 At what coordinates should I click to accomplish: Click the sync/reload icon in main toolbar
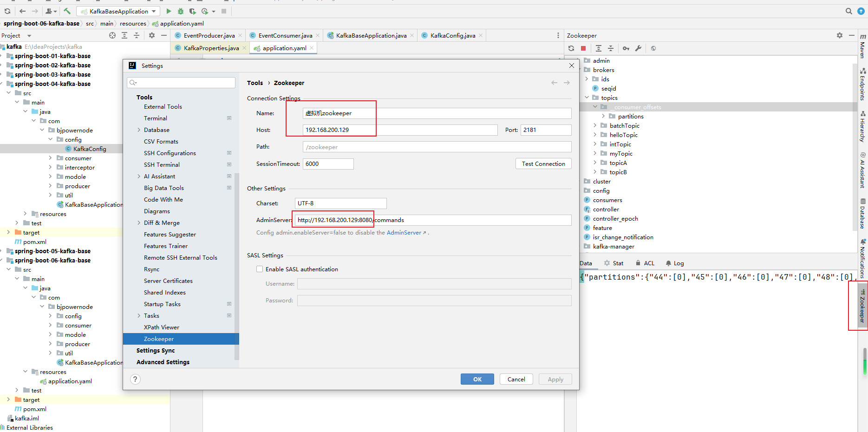[x=7, y=11]
